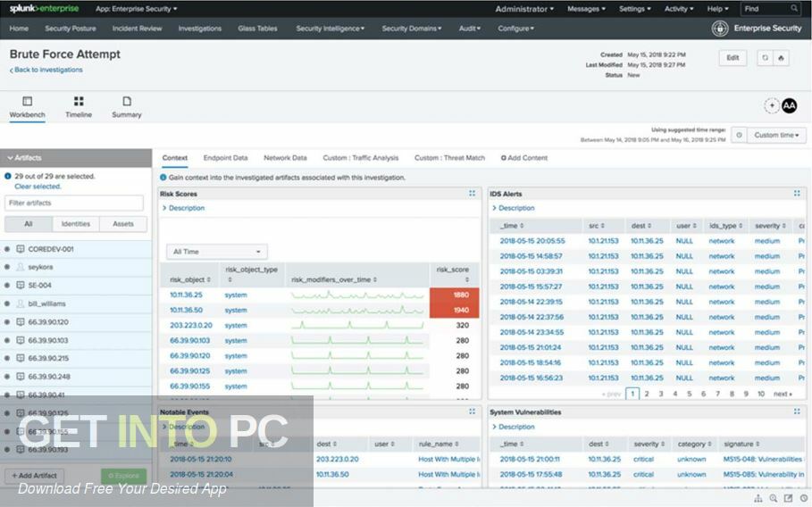This screenshot has height=507, width=812.
Task: Open the Workbench view icon
Action: (28, 101)
